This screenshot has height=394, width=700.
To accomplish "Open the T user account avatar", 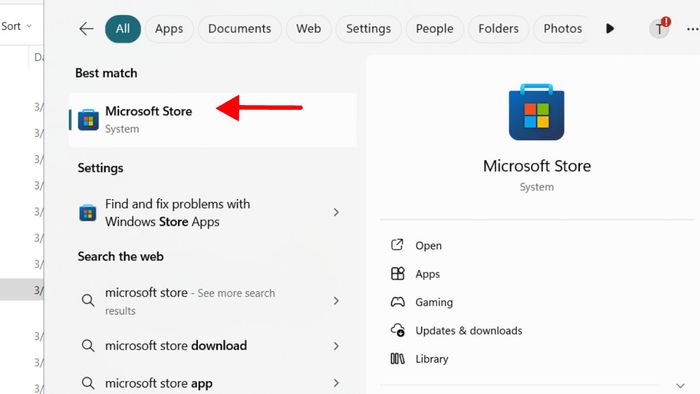I will [659, 29].
